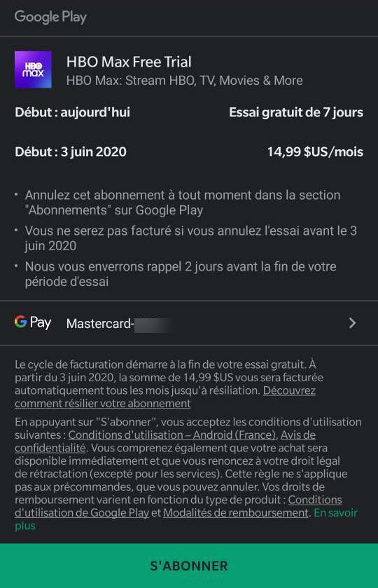Tap the HBO Max app icon
Screen dimensions: 378x588
tap(33, 70)
